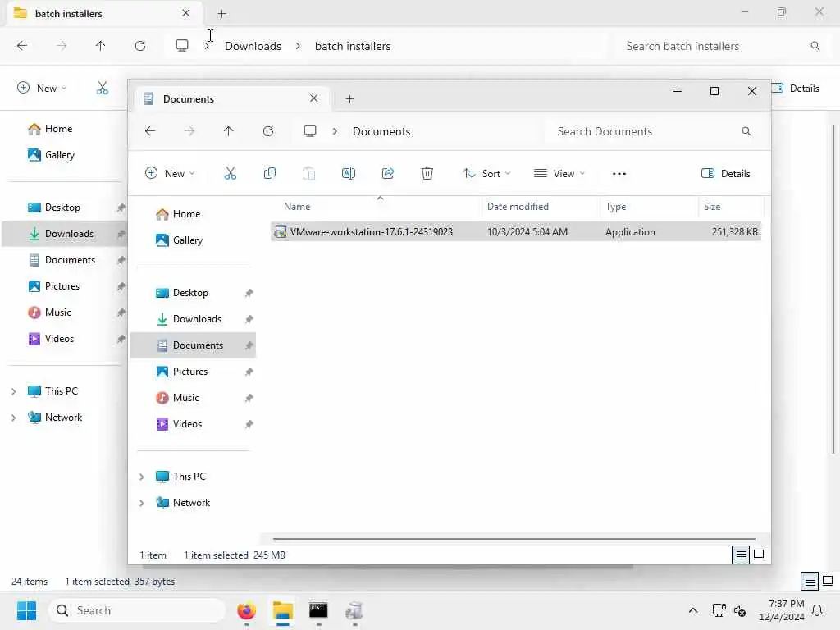840x630 pixels.
Task: Show hidden system tray icons
Action: (x=692, y=610)
